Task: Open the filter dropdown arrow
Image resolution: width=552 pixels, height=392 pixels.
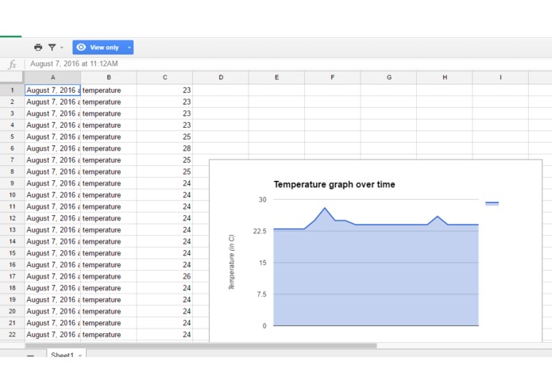Action: point(62,48)
